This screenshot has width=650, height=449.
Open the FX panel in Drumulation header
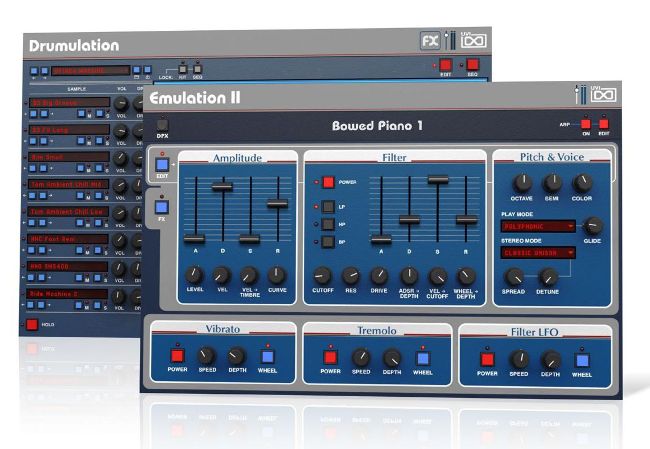(430, 41)
